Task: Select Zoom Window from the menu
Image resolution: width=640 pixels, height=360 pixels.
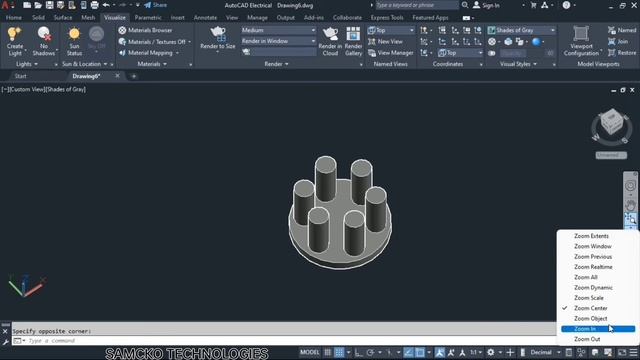Action: tap(593, 246)
